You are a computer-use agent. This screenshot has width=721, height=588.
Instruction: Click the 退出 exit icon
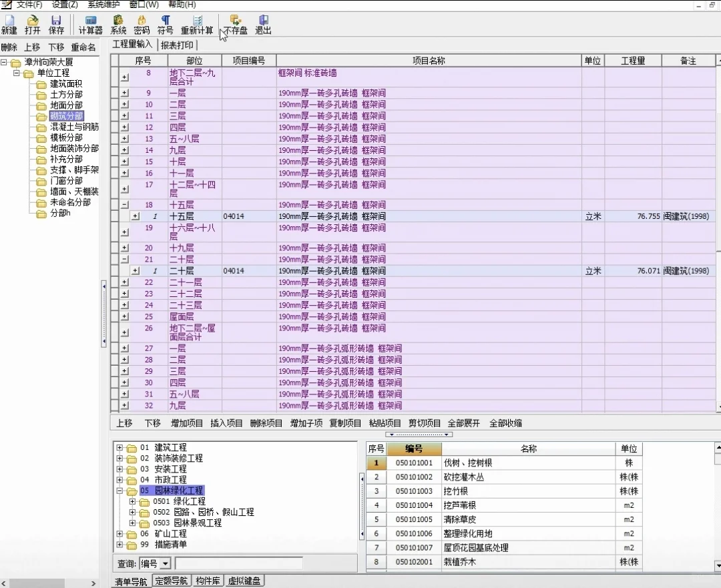click(x=263, y=25)
